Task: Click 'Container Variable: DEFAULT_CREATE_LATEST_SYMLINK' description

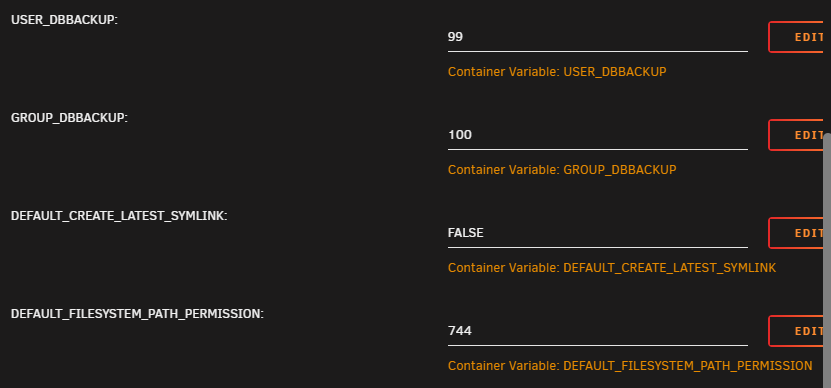Action: (x=612, y=268)
